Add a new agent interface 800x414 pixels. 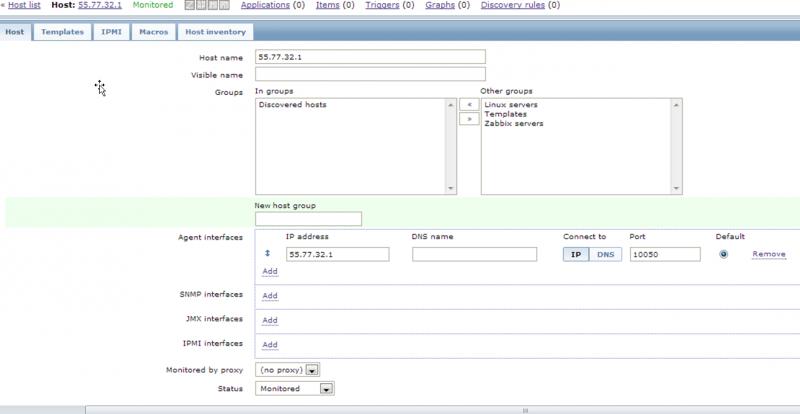tap(270, 271)
